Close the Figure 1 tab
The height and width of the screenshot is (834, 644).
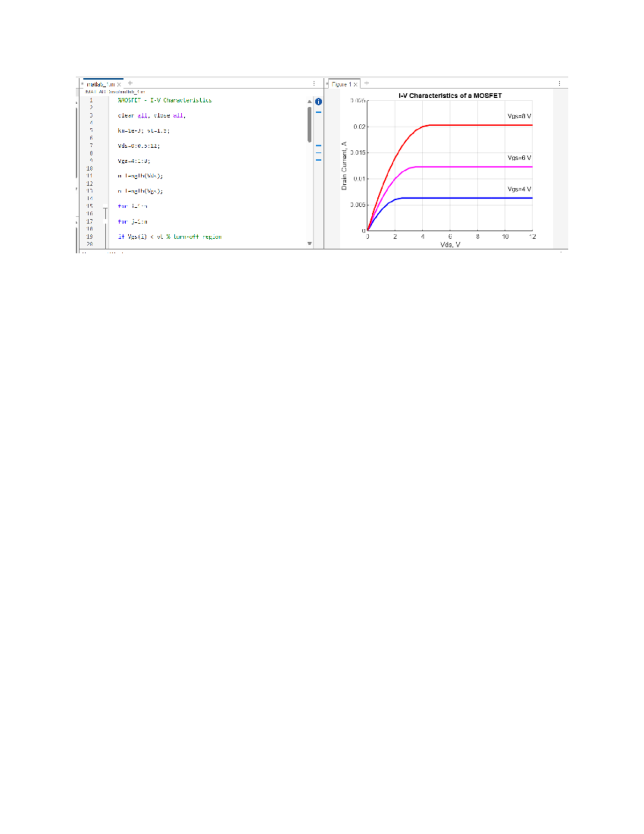(x=355, y=84)
